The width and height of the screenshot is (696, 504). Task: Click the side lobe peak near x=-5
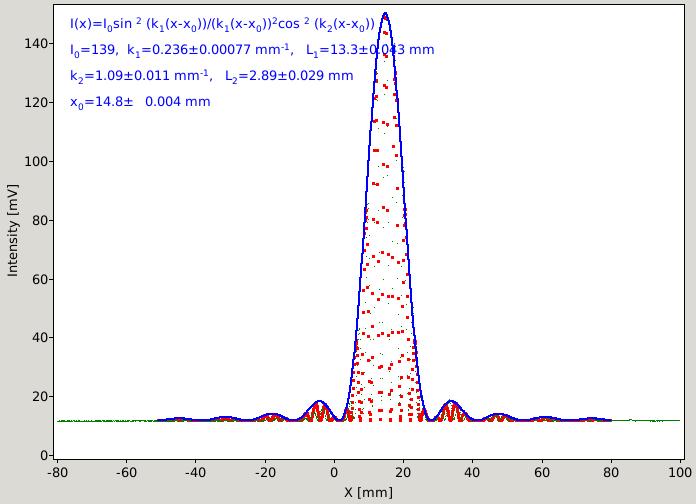point(319,402)
